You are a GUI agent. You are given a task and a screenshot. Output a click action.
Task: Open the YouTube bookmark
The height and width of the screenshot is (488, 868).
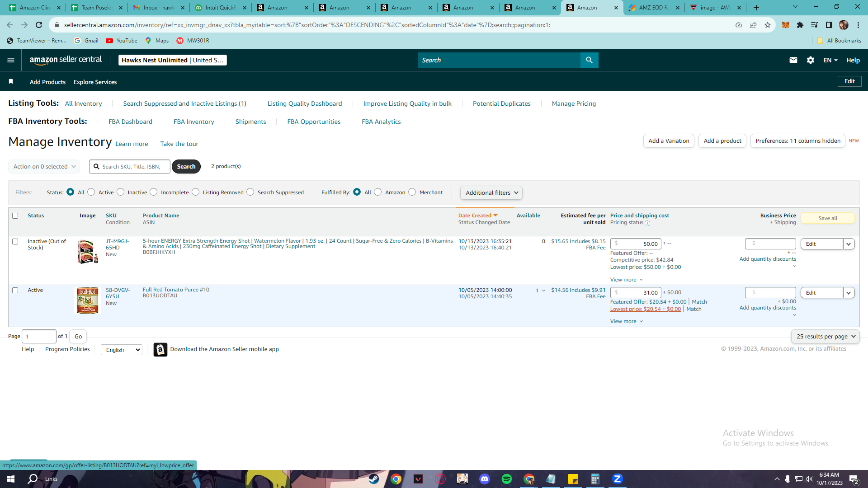(x=122, y=41)
